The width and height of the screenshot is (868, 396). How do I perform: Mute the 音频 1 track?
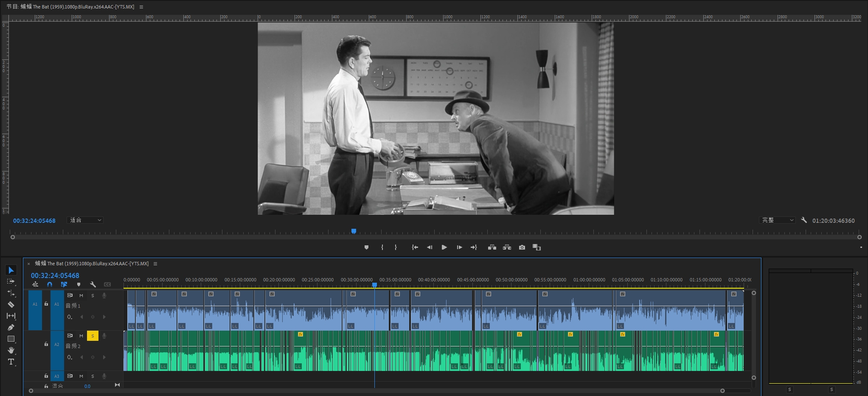click(81, 295)
